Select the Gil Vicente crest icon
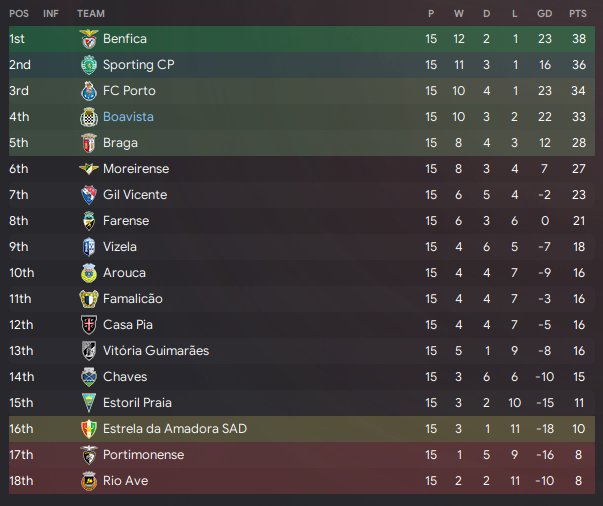603x506 pixels. 89,195
